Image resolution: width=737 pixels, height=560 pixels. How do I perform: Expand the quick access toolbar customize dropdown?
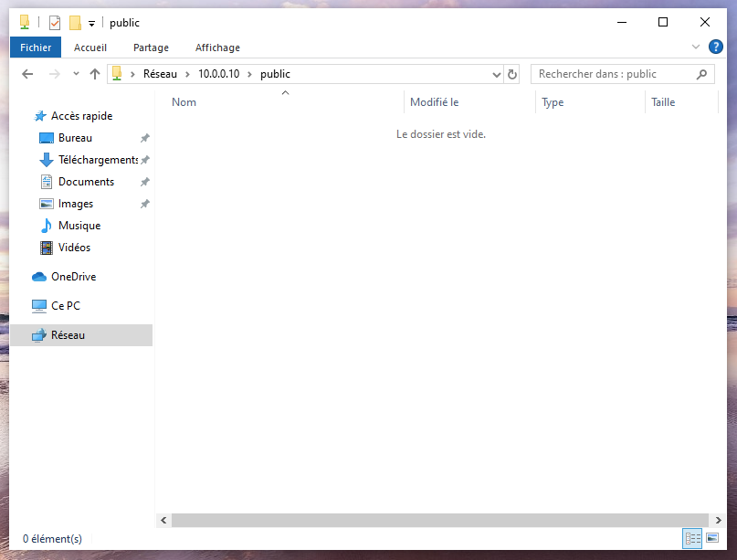(x=91, y=24)
